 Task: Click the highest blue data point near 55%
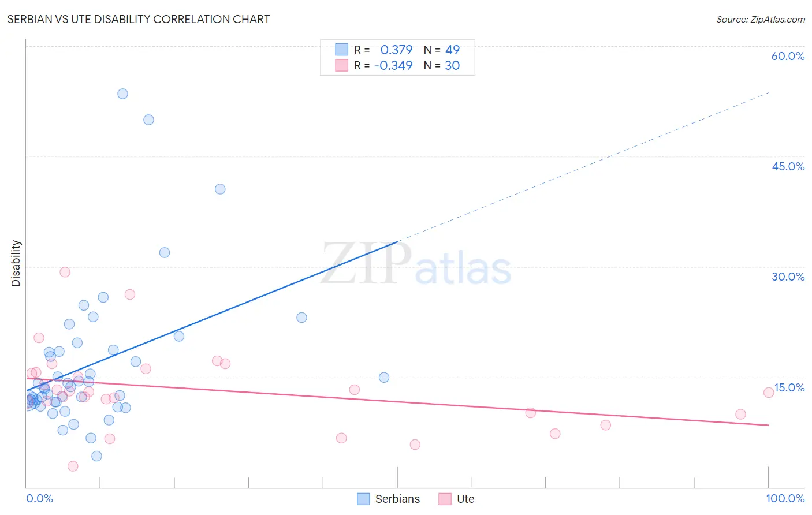(122, 94)
